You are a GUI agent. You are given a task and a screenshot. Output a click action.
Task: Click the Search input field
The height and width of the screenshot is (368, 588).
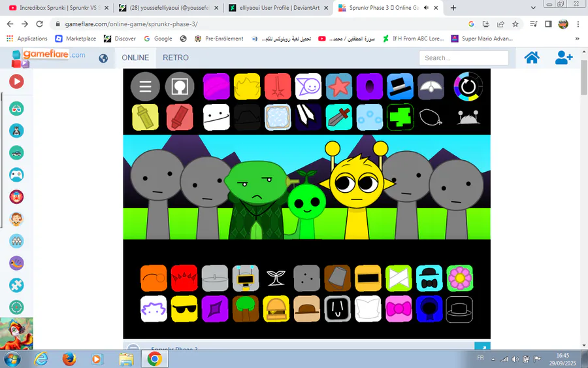point(463,58)
